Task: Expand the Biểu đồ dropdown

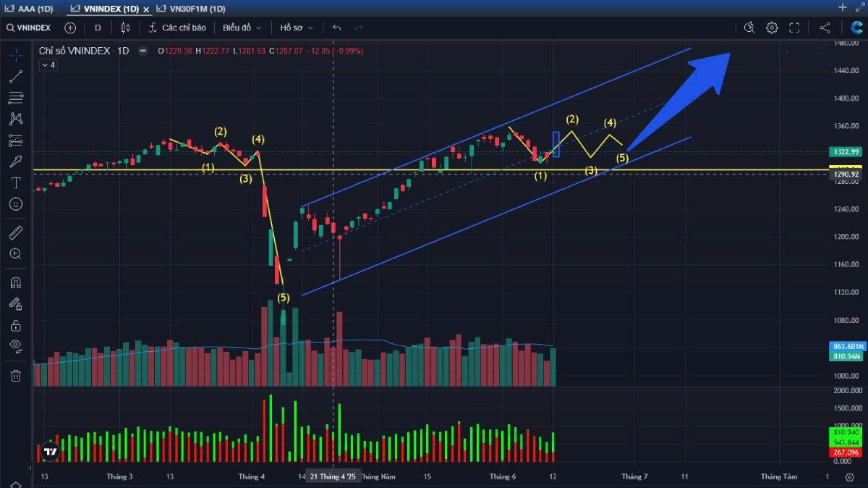Action: (242, 28)
